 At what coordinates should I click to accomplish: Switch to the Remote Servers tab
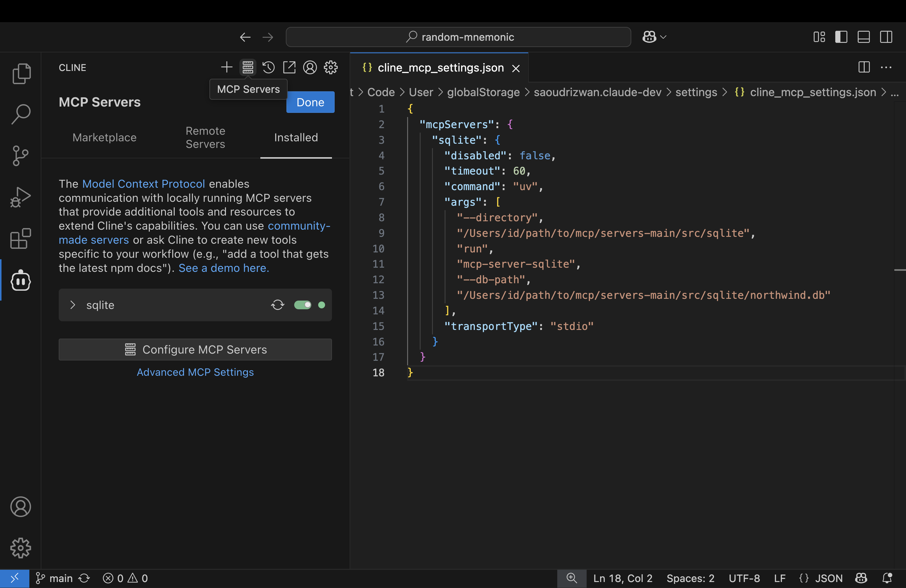coord(206,137)
